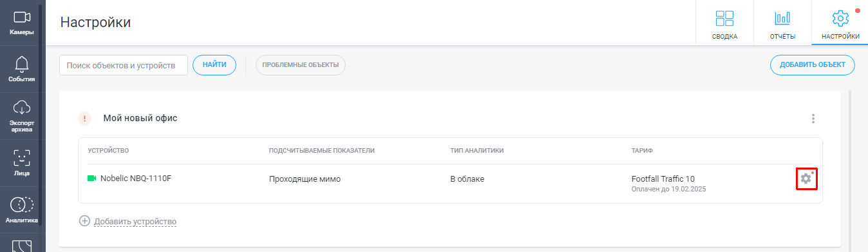Open the Лица face recognition section

22,163
